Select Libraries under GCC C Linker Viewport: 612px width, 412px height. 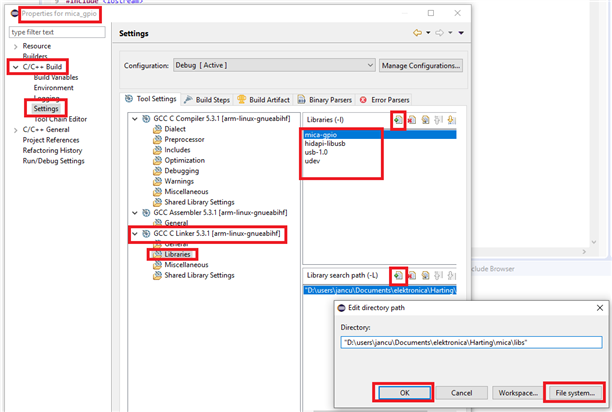click(177, 254)
